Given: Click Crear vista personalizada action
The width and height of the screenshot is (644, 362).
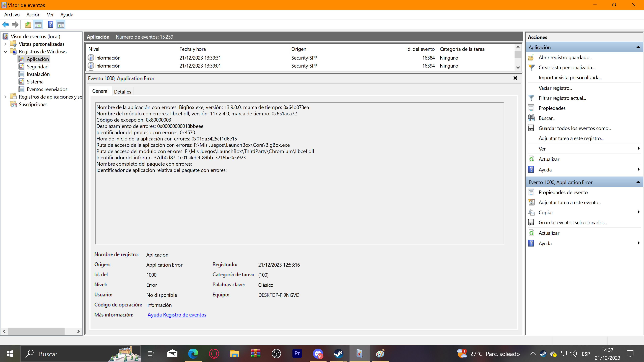Looking at the screenshot, I should [567, 67].
